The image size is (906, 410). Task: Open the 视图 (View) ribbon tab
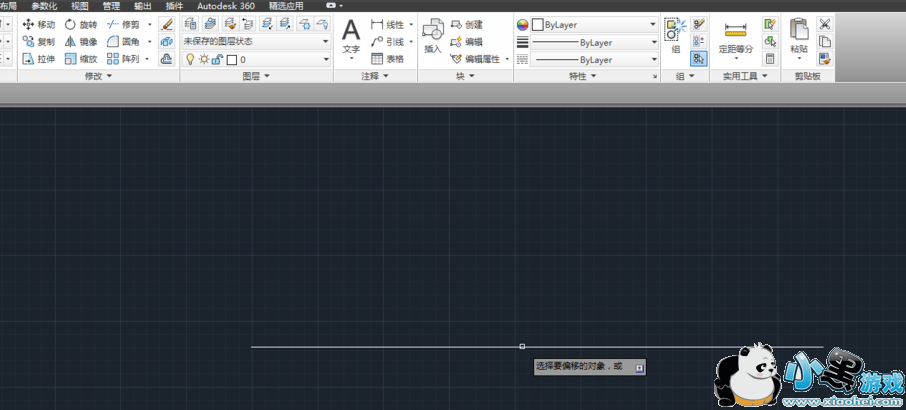(x=80, y=5)
